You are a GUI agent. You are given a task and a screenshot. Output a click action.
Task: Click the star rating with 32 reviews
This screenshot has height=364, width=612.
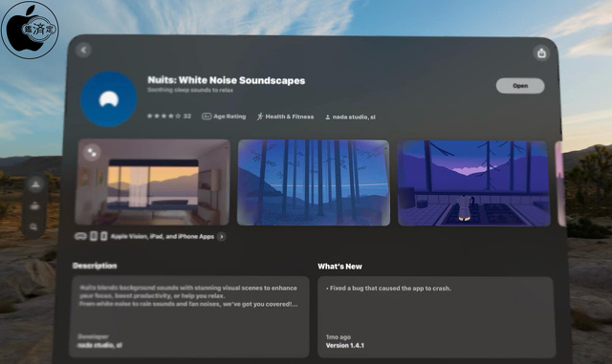click(168, 116)
